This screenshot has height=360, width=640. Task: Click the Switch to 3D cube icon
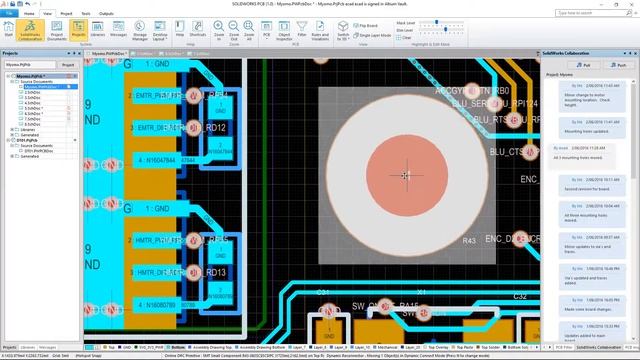(343, 31)
